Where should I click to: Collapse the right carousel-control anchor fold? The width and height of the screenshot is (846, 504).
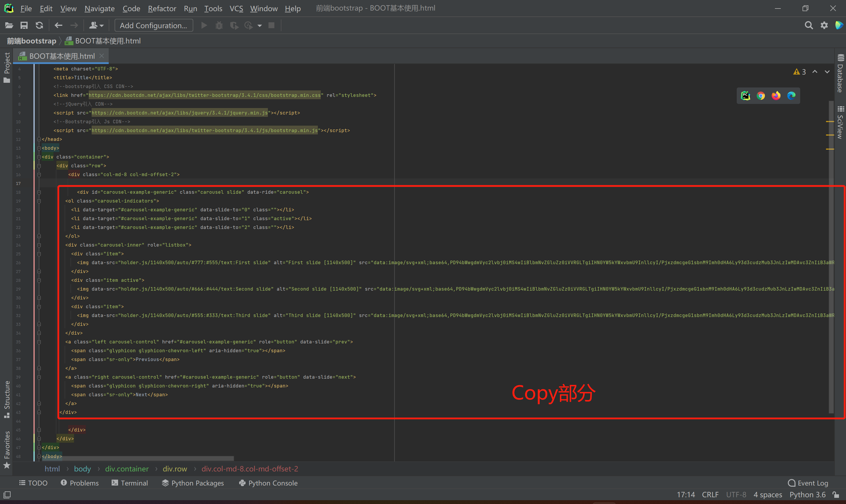[x=39, y=377]
